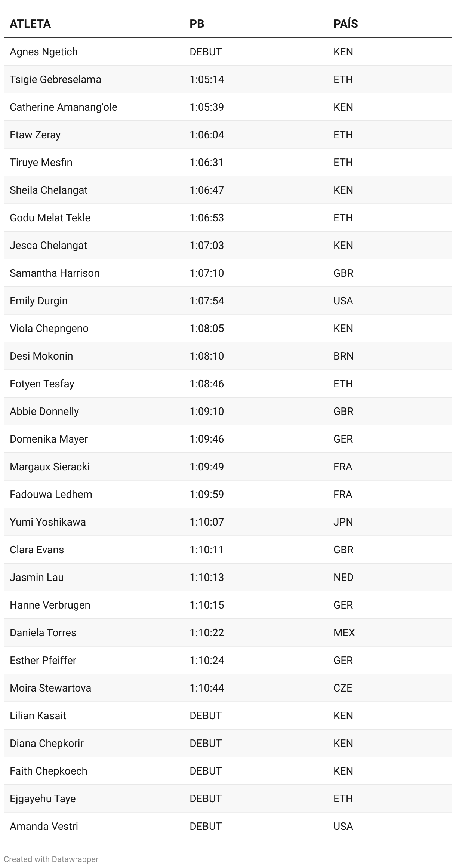Select athlete name Agnes Ngetich

44,52
